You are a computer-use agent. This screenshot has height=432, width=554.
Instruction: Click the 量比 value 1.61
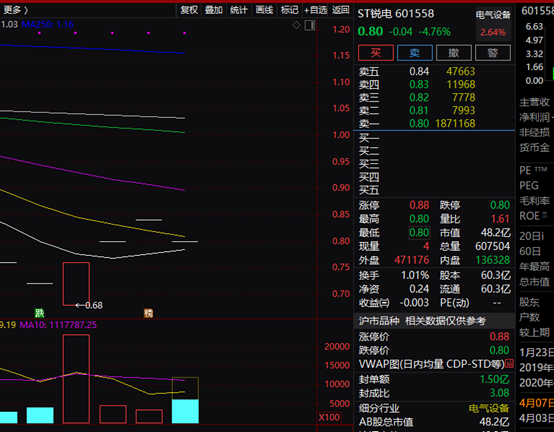(500, 219)
